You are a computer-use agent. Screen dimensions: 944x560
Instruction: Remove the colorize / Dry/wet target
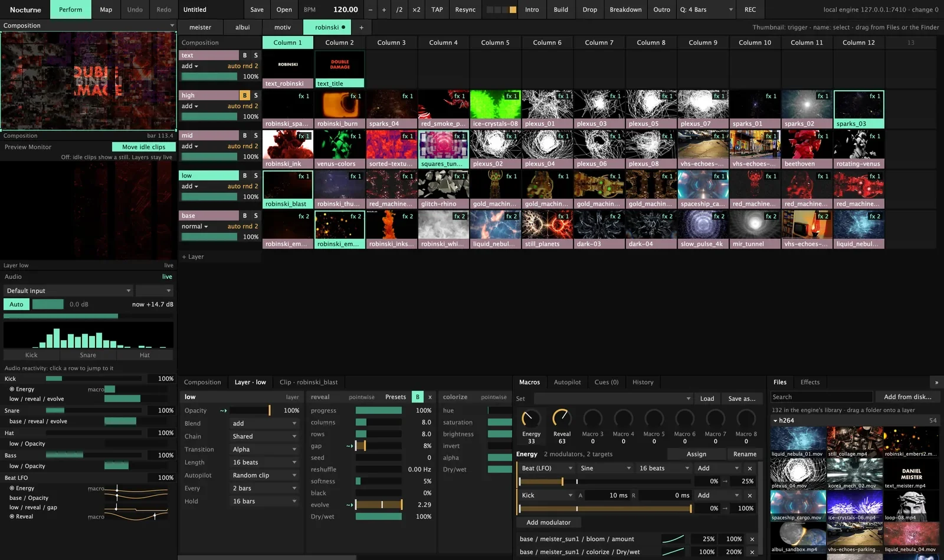(752, 552)
